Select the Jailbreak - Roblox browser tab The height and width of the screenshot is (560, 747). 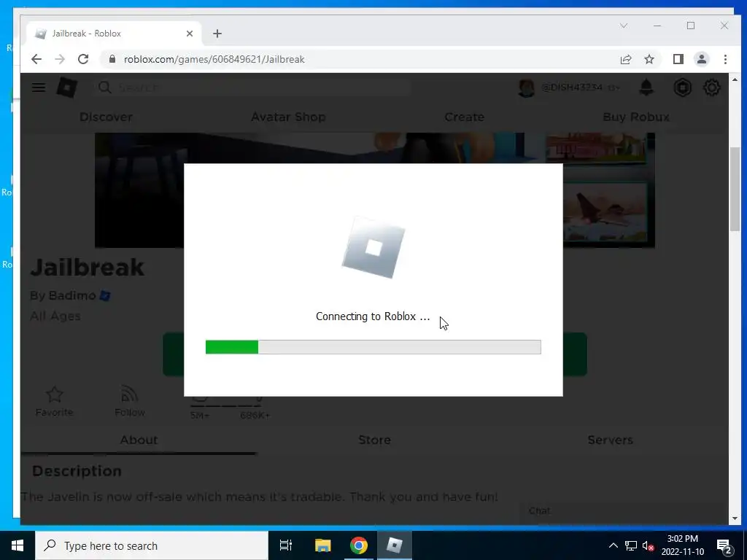click(112, 34)
